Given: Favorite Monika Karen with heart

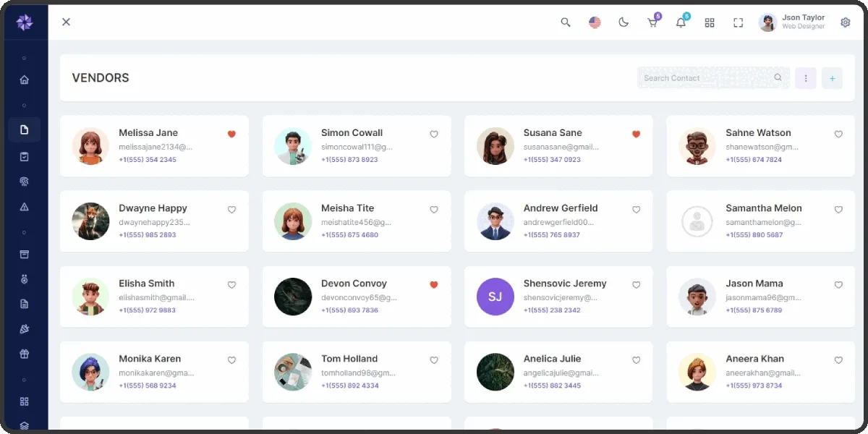Looking at the screenshot, I should pos(231,360).
